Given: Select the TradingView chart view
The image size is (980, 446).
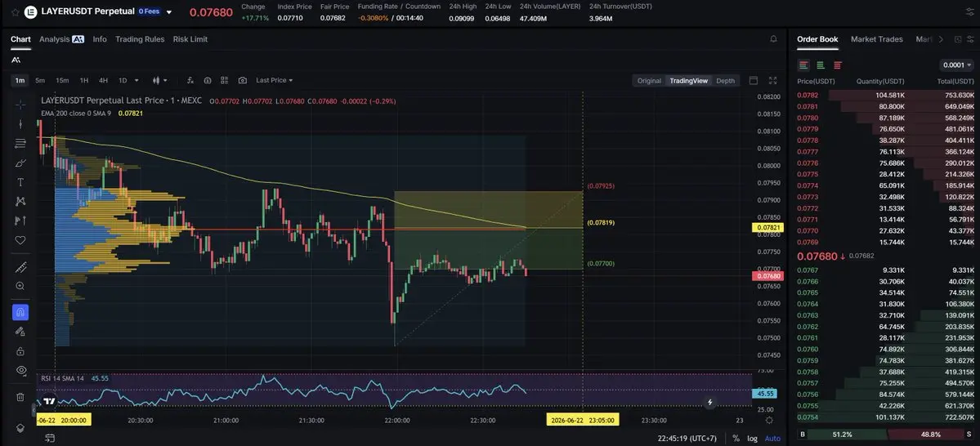Looking at the screenshot, I should (688, 81).
